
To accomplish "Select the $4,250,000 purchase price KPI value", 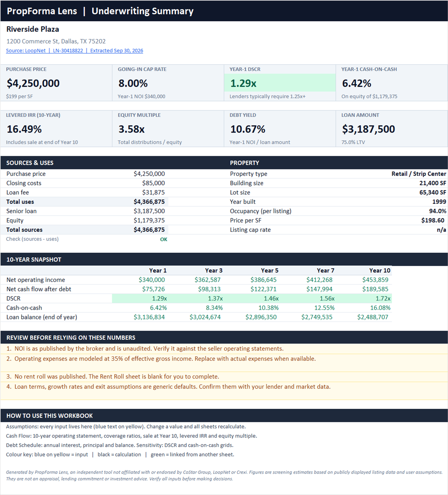I will point(33,83).
